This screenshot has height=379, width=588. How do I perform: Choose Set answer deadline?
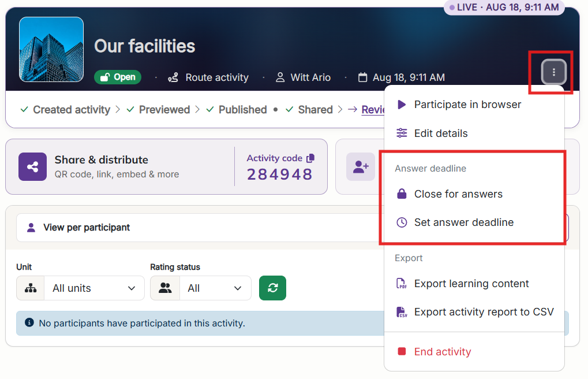(474, 222)
